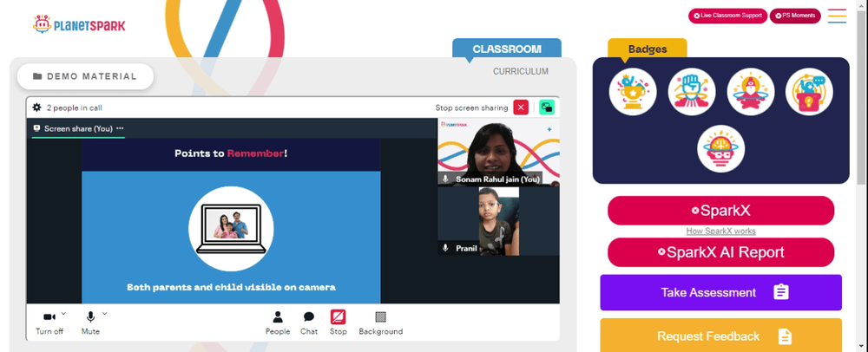Click the mic icon on Sonam's tile
This screenshot has height=352, width=868.
[445, 179]
